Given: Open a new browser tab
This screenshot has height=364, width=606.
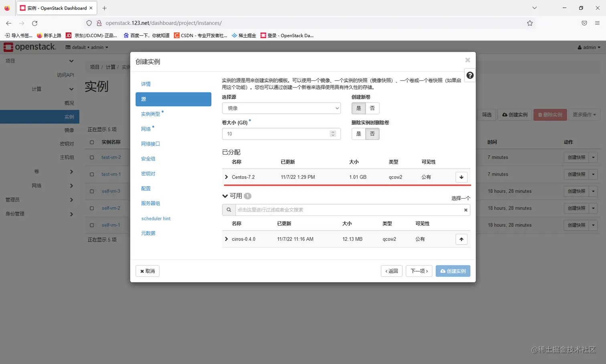Looking at the screenshot, I should coord(105,8).
